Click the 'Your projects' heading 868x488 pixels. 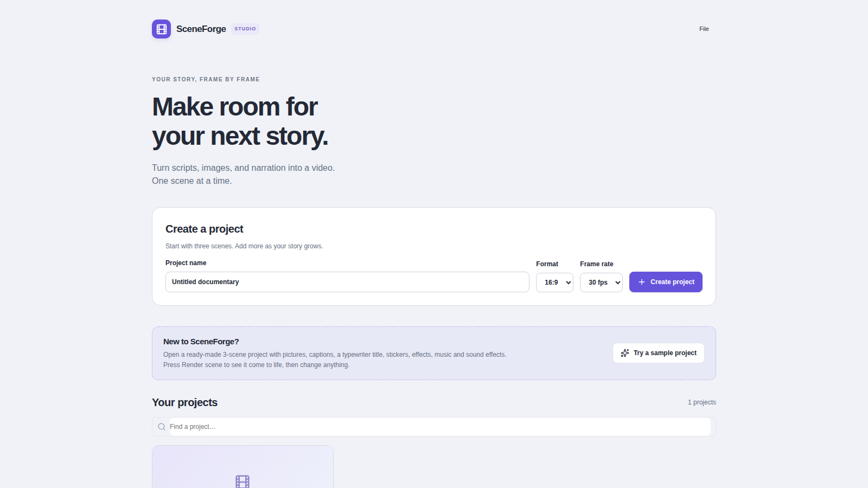[x=184, y=402]
